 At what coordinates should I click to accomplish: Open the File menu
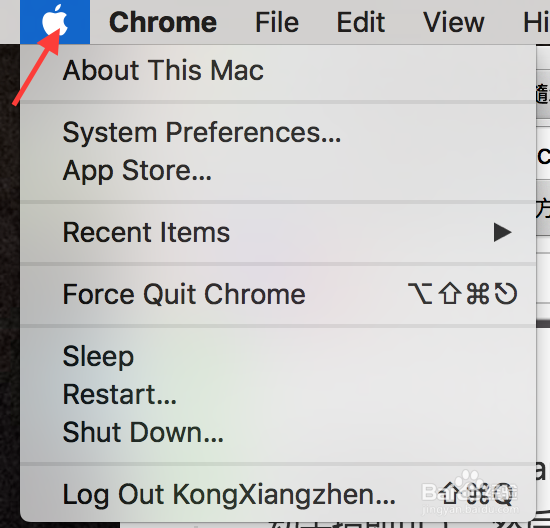pyautogui.click(x=277, y=22)
